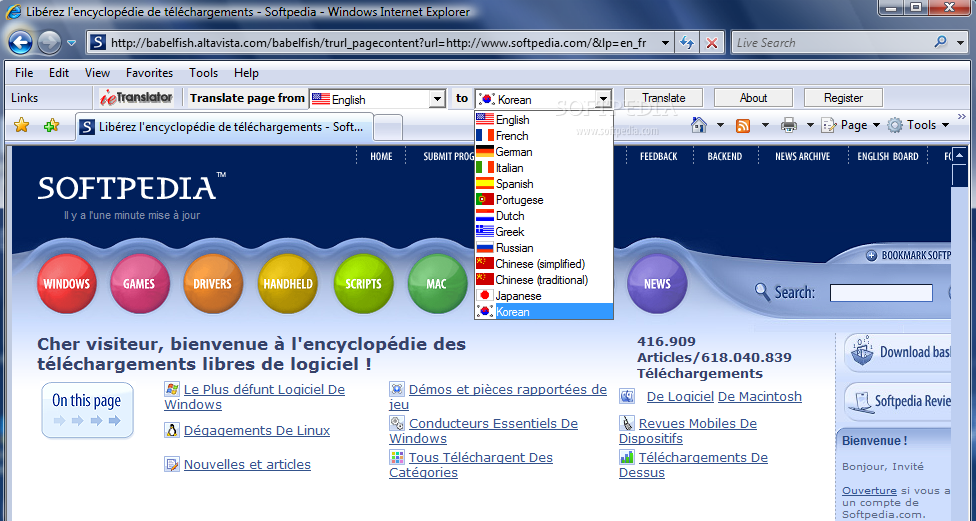Select the 'Libérez l'encyclopédie' browser tab
Screen dimensions: 976x521
coord(224,127)
